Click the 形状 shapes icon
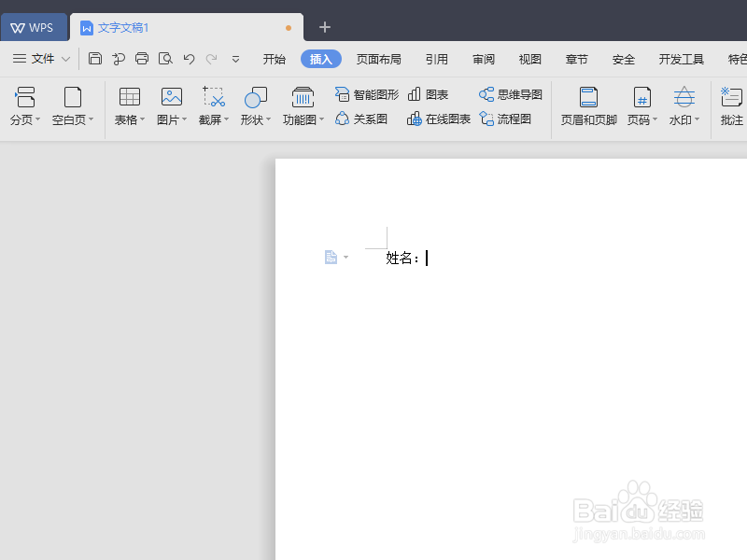This screenshot has width=747, height=560. pyautogui.click(x=255, y=97)
